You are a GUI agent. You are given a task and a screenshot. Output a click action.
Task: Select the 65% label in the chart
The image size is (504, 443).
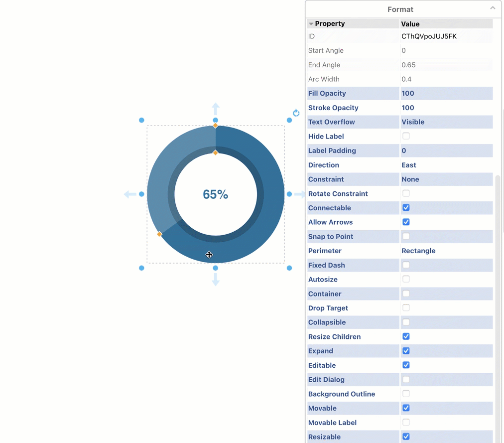pos(216,194)
